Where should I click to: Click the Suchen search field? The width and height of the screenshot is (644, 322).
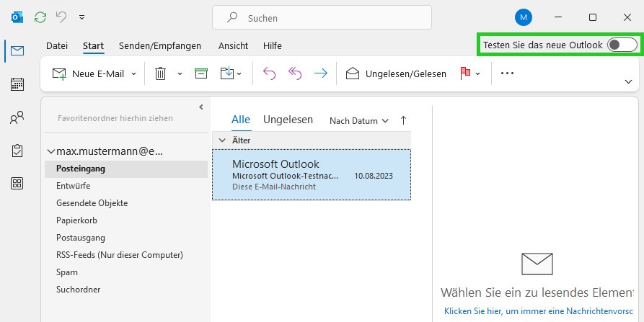[x=322, y=17]
